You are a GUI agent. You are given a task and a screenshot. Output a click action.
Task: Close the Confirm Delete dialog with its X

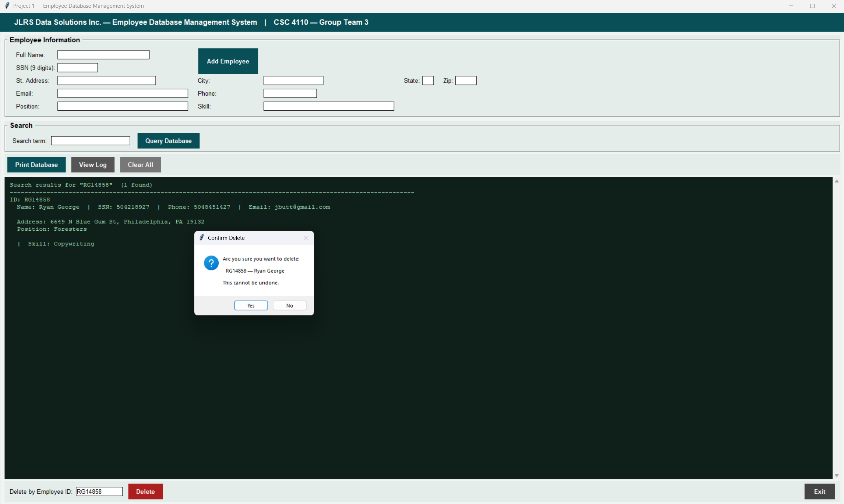pyautogui.click(x=306, y=238)
